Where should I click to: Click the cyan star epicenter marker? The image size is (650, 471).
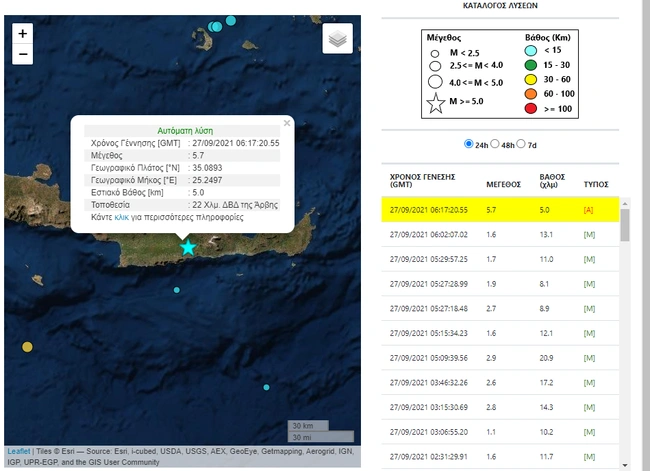(x=187, y=247)
